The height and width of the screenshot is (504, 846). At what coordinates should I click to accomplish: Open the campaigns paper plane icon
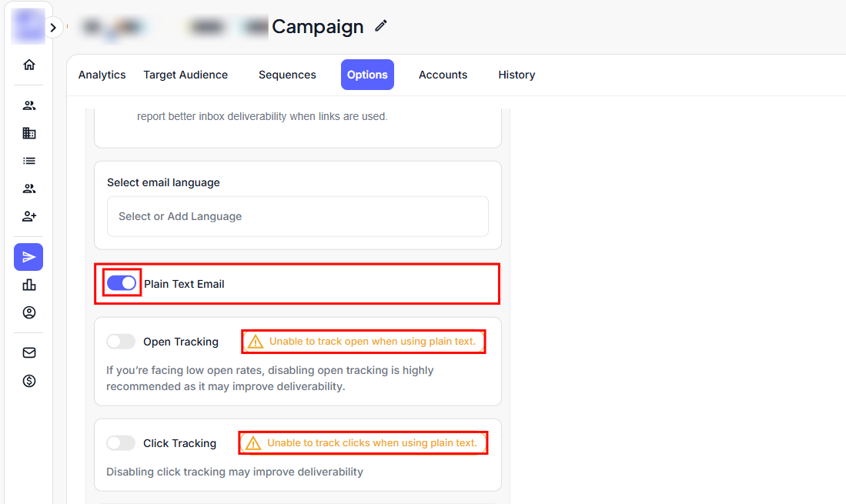point(28,257)
